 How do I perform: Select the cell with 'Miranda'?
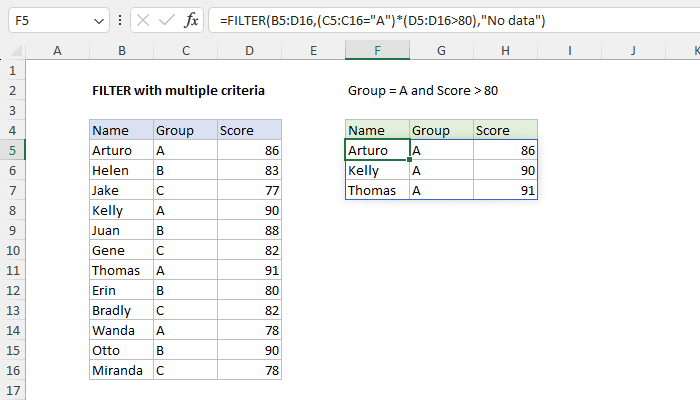pyautogui.click(x=120, y=370)
